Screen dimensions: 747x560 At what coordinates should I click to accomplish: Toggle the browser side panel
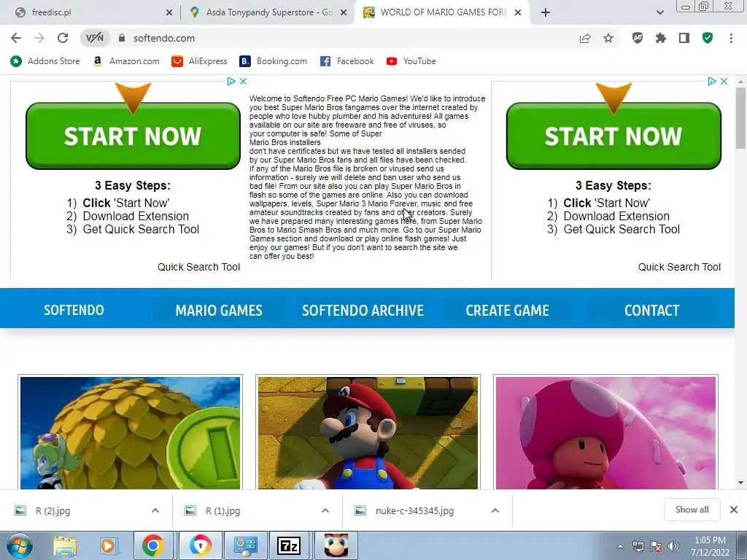684,38
